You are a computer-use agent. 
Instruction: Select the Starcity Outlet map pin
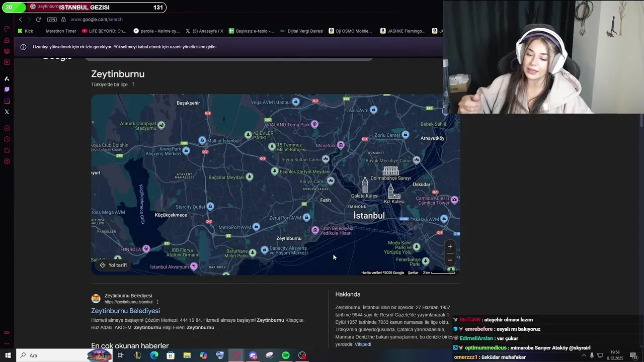pyautogui.click(x=210, y=207)
